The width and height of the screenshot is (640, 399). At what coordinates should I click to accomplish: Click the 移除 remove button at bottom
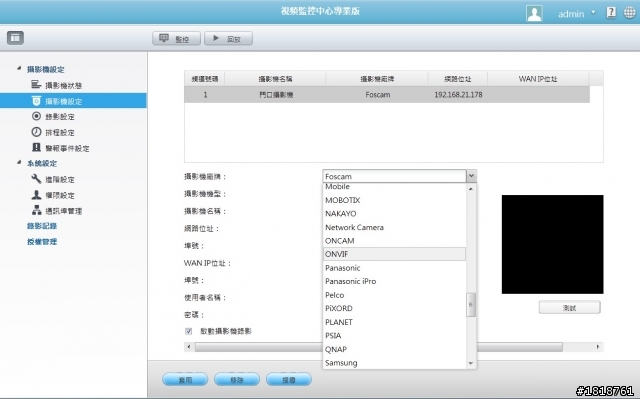[237, 379]
